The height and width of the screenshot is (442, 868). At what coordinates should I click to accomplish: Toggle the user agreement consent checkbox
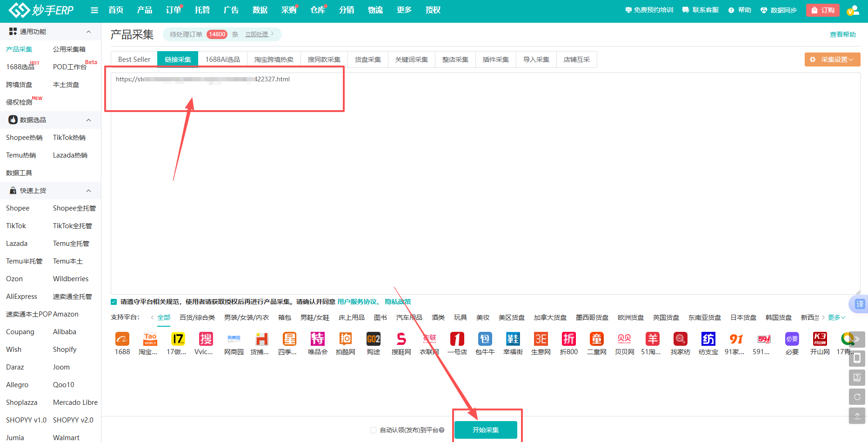[x=114, y=302]
